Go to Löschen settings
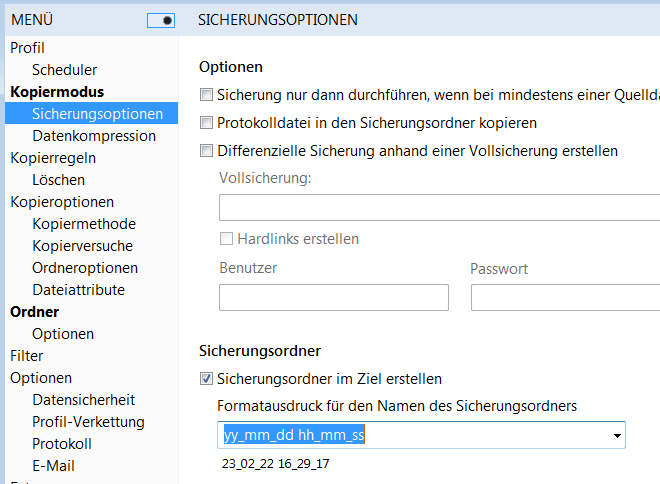 (58, 180)
